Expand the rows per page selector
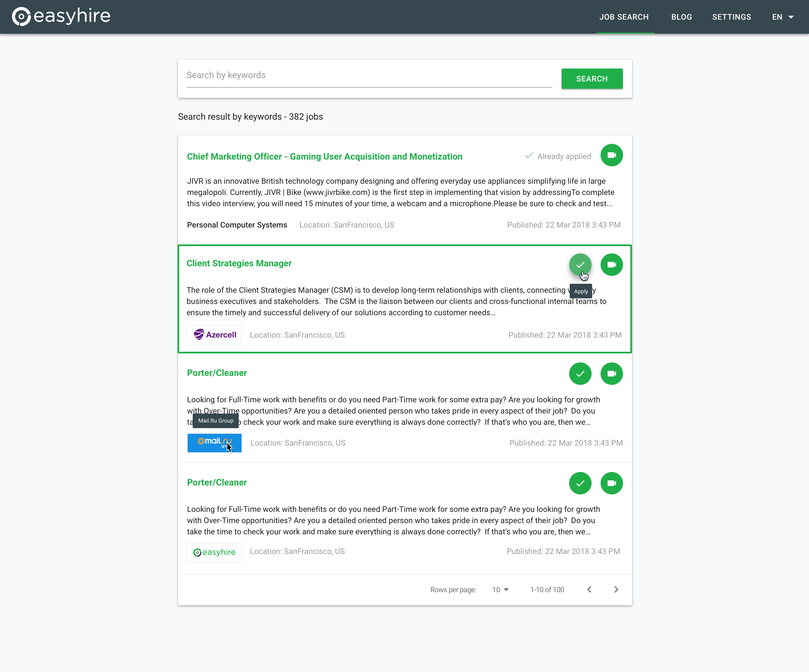Screen dimensions: 809x672 500,589
